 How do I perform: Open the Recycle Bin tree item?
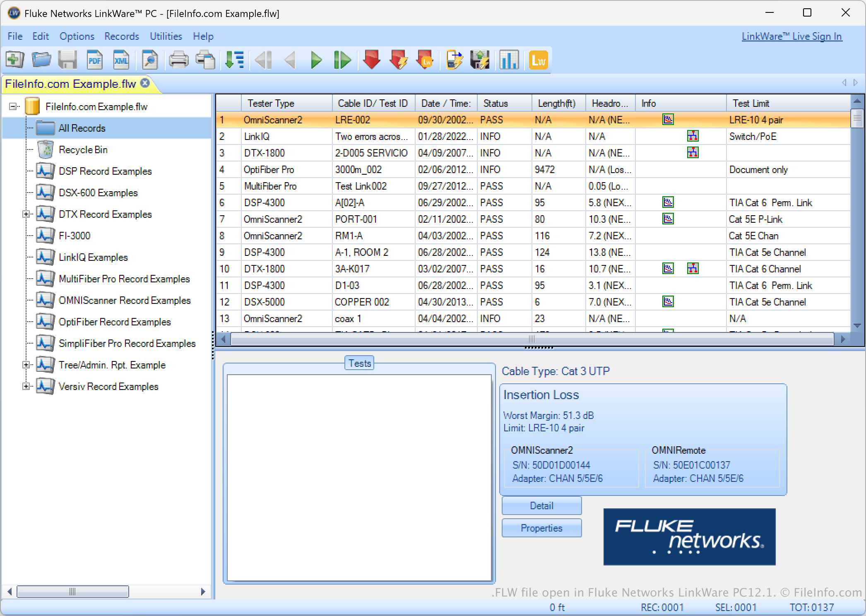click(x=83, y=150)
